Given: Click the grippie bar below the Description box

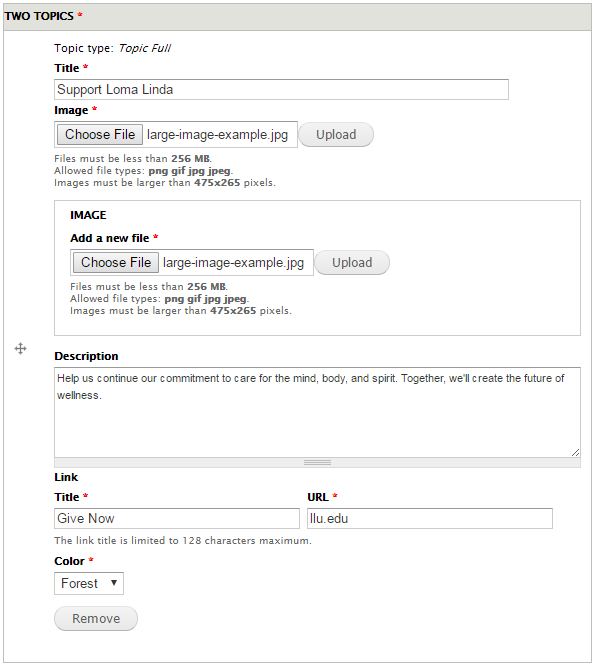Looking at the screenshot, I should click(x=317, y=463).
